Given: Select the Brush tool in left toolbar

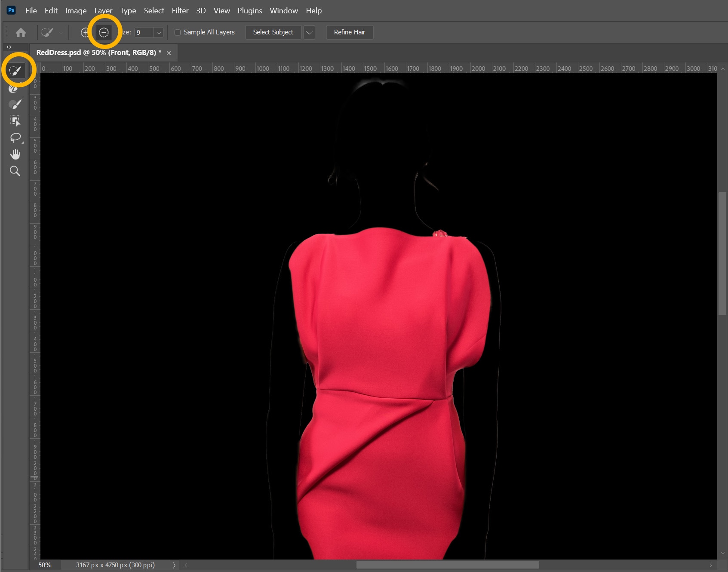Looking at the screenshot, I should (x=15, y=105).
